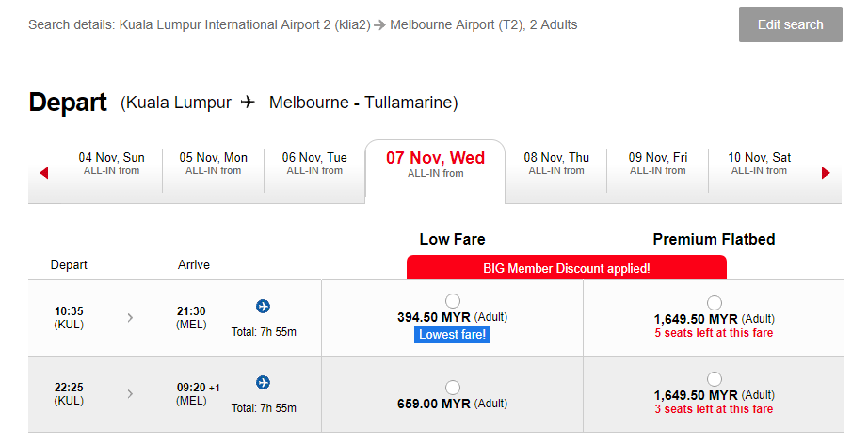Choose the 06 Nov, Tue date tab
Screen dimensions: 868x445
[314, 164]
